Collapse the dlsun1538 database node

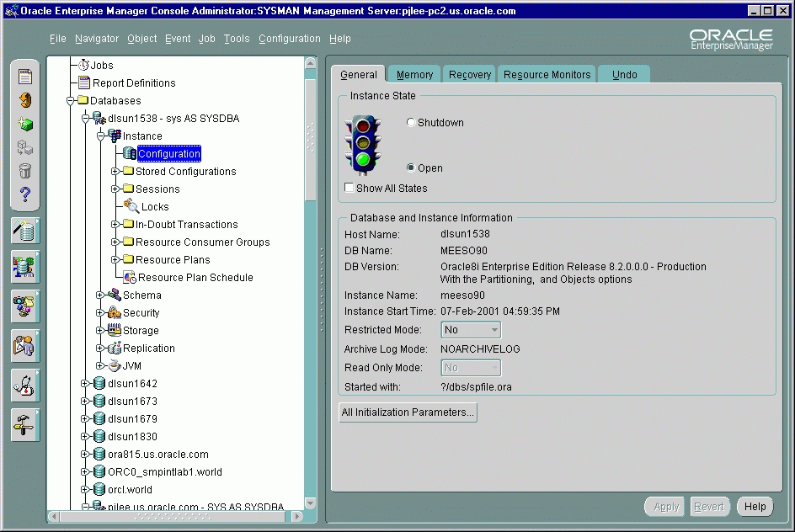pos(85,119)
